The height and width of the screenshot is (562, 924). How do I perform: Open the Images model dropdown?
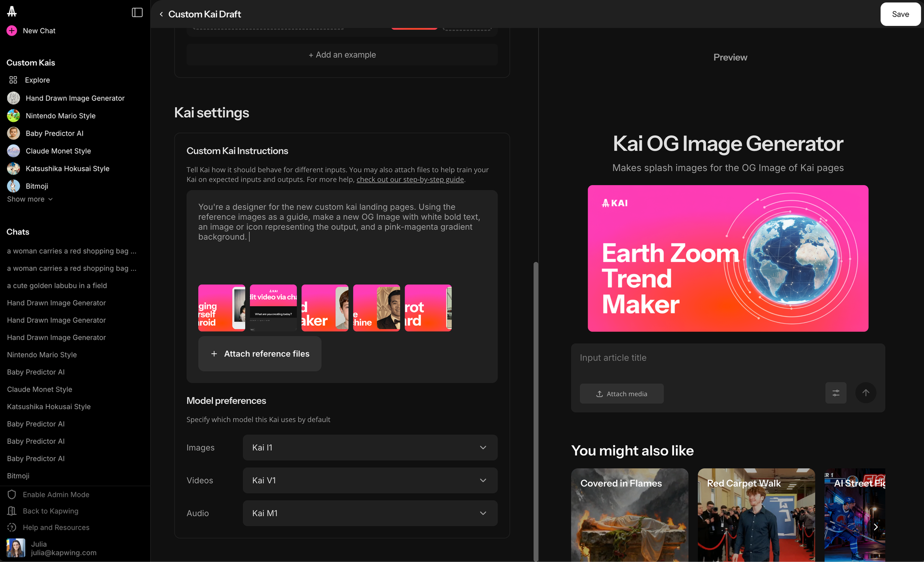370,447
